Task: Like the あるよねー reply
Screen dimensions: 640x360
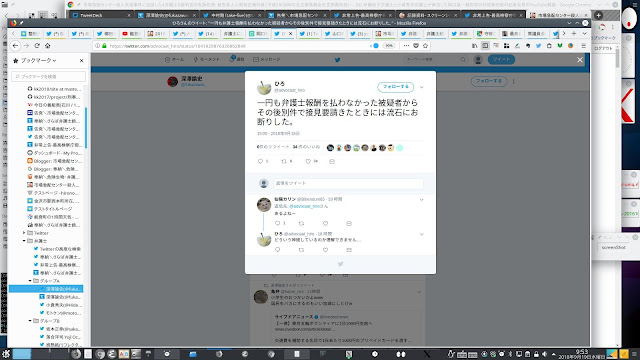Action: click(x=325, y=223)
